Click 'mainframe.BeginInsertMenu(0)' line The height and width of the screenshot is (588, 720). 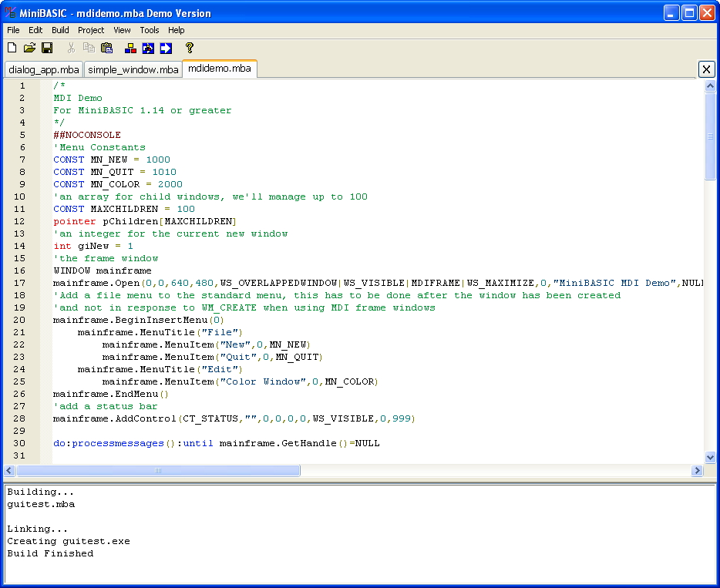click(139, 320)
